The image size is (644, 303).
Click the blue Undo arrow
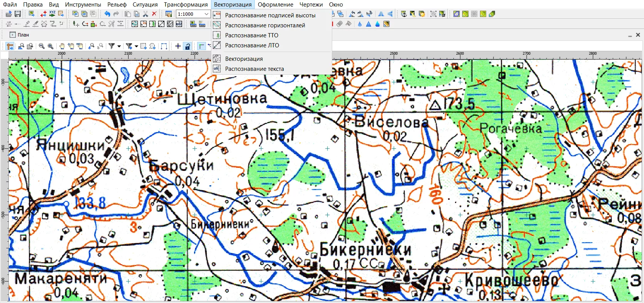click(x=107, y=14)
